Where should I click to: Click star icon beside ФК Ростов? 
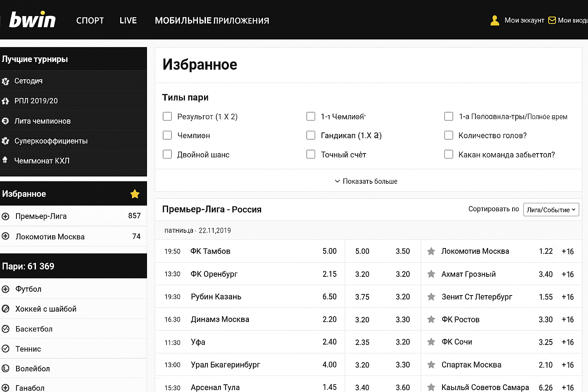pos(431,320)
